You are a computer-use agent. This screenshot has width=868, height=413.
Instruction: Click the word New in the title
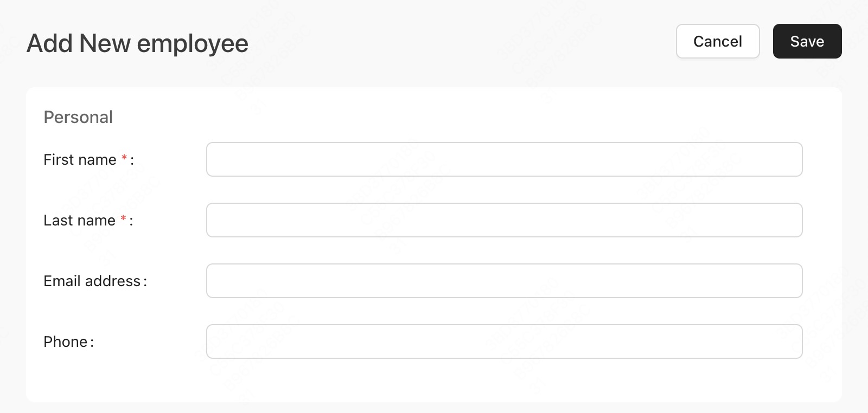tap(105, 43)
